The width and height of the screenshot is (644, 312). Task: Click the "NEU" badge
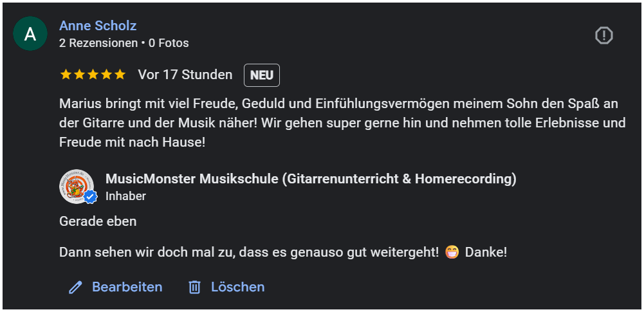click(x=262, y=75)
